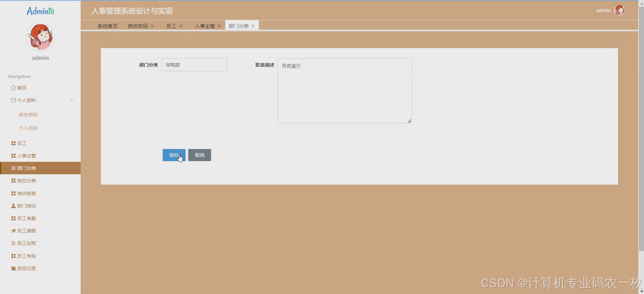The height and width of the screenshot is (294, 644).
Task: Click the admin username at top right
Action: (x=603, y=10)
